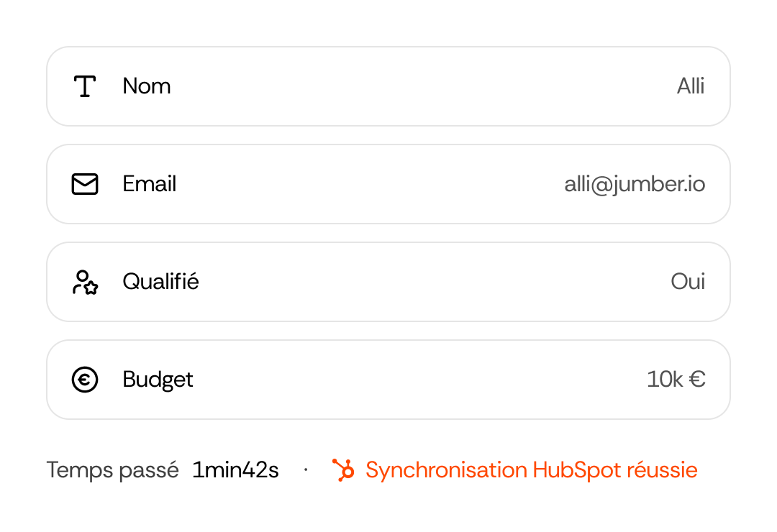Click the qualified value Oui
Viewport: 777px width, 532px height.
688,282
